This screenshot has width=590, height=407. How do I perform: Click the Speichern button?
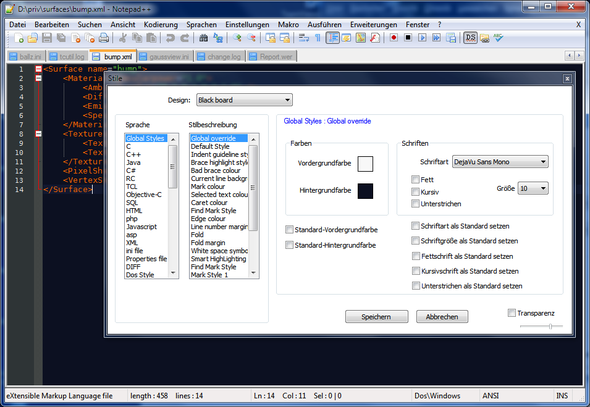[x=376, y=317]
